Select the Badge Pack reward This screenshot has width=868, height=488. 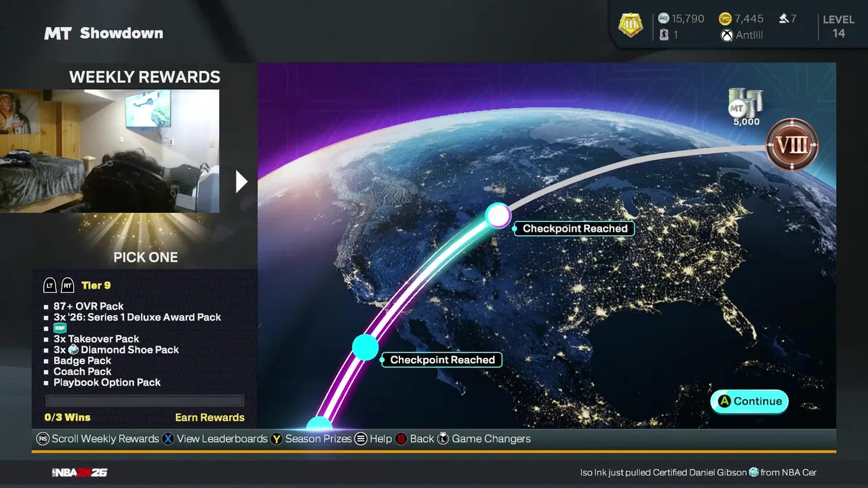click(x=82, y=361)
